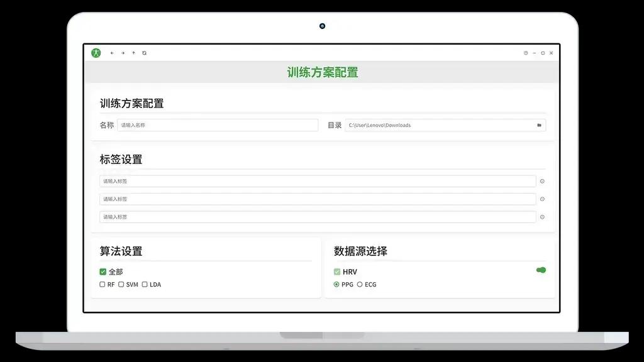Screen dimensions: 644x362
Task: Select the ECG radio button
Action: click(359, 284)
